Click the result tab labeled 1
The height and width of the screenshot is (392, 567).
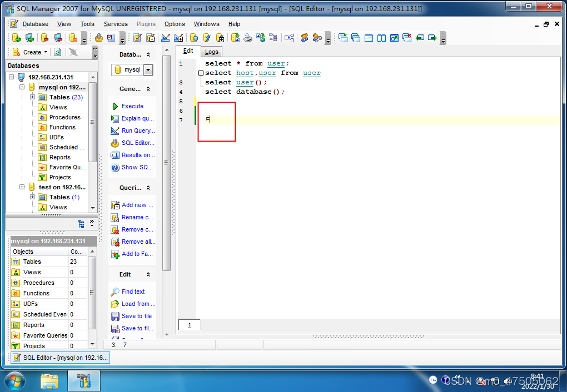tap(190, 325)
